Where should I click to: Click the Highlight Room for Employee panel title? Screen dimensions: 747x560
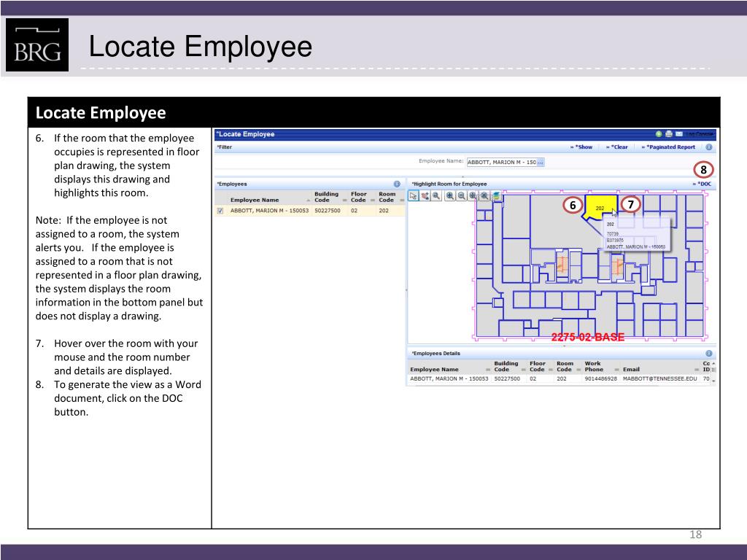[x=449, y=184]
